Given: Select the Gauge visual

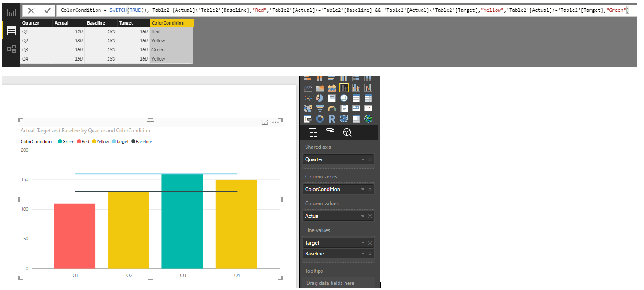Looking at the screenshot, I should click(x=332, y=108).
